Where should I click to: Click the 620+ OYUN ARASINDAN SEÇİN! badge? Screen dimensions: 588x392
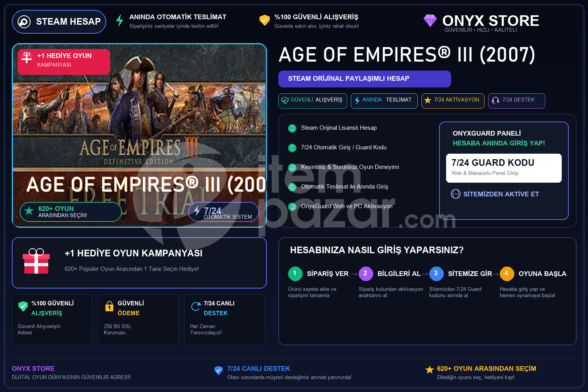click(71, 212)
